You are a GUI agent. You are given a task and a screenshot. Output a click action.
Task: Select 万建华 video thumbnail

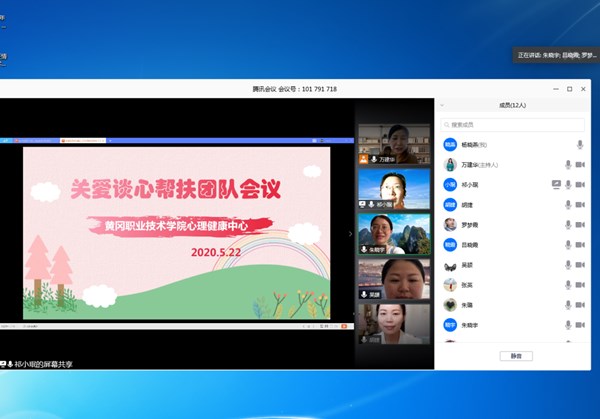click(x=394, y=144)
